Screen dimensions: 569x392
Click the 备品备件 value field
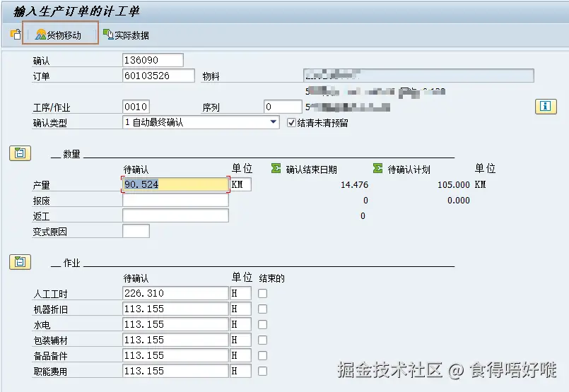(175, 355)
